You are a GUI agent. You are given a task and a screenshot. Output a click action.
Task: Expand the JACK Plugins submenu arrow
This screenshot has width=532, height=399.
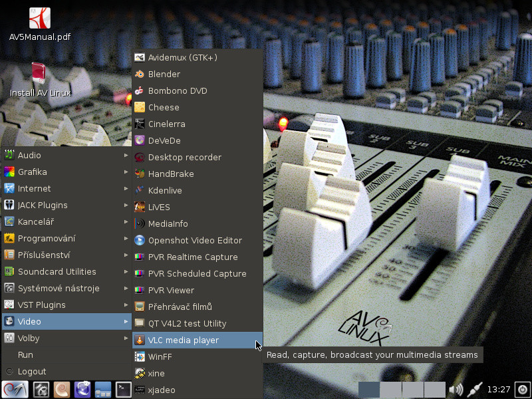click(126, 205)
